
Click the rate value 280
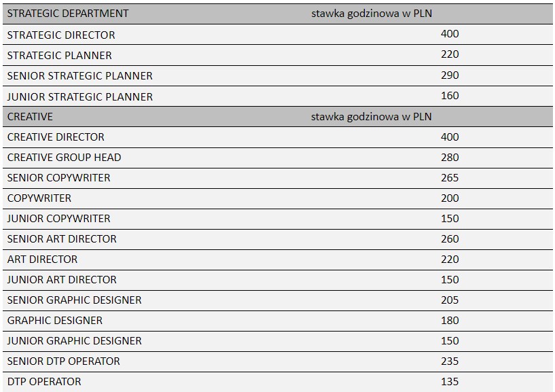[x=450, y=157]
